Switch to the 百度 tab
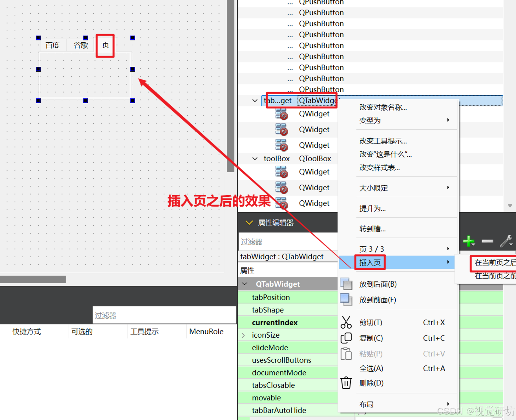Screen dimensions: 516x420 pos(53,45)
